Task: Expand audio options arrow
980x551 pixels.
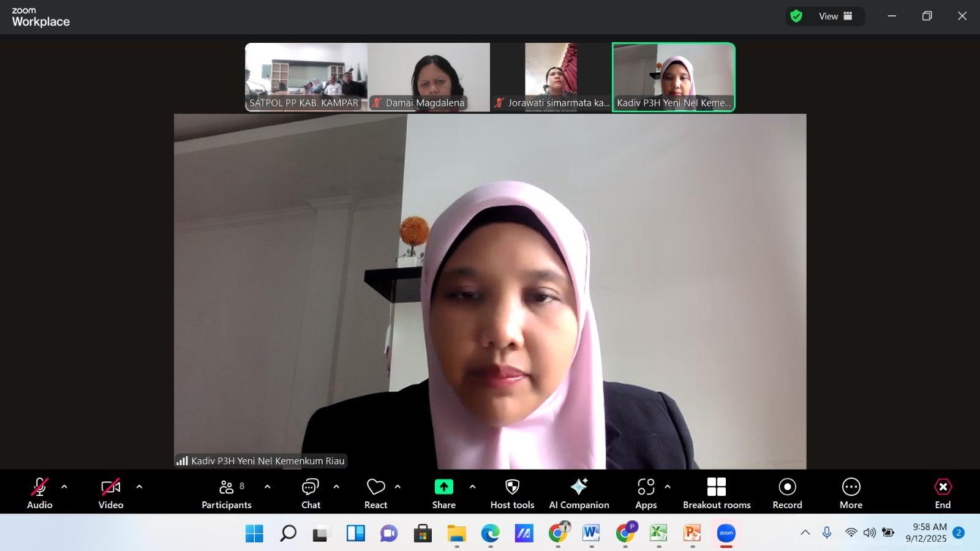Action: pos(64,487)
